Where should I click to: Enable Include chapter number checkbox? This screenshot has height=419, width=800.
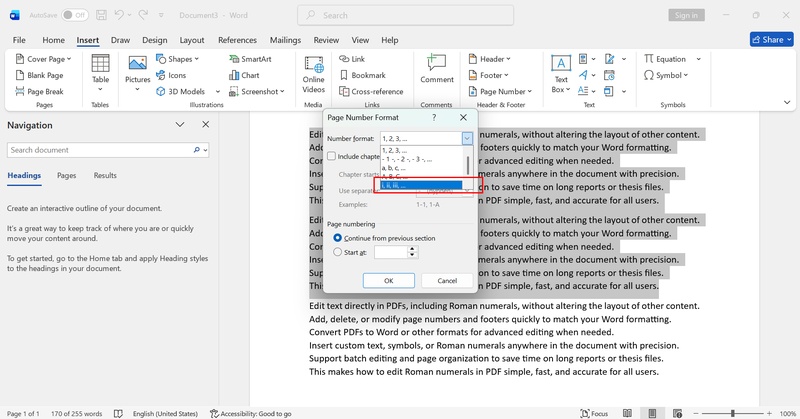[x=332, y=157]
